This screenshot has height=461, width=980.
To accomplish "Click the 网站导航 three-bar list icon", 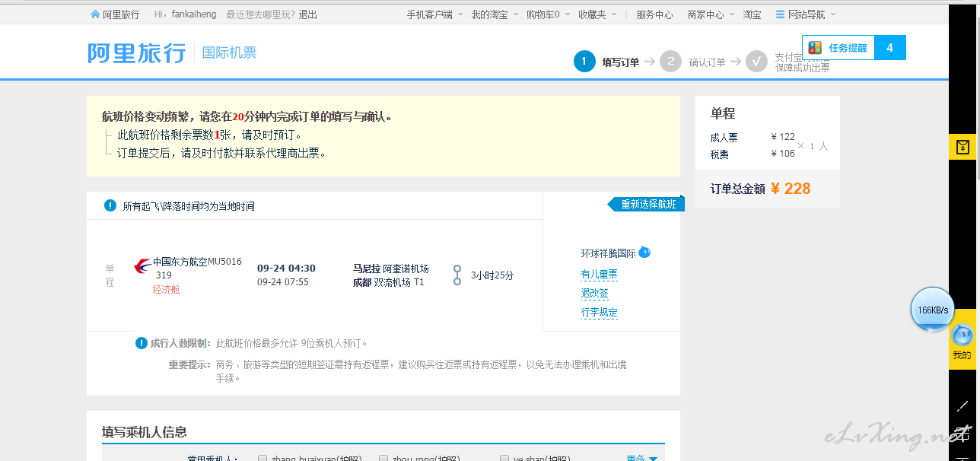I will click(x=780, y=14).
